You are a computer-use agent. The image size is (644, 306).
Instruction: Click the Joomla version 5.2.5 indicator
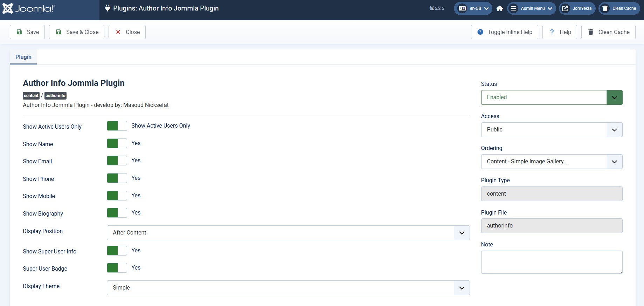(x=437, y=8)
